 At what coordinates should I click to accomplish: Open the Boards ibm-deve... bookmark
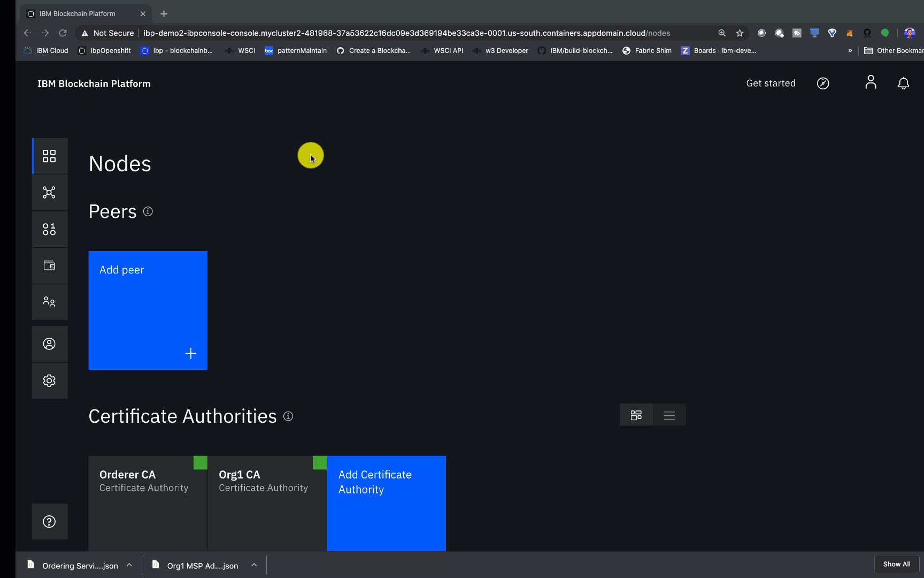(x=719, y=51)
